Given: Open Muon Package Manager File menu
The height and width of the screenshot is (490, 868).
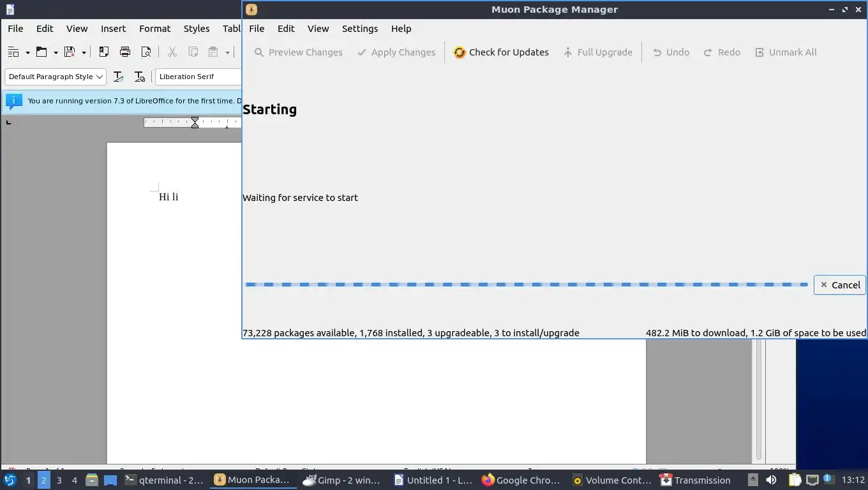Looking at the screenshot, I should tap(257, 29).
